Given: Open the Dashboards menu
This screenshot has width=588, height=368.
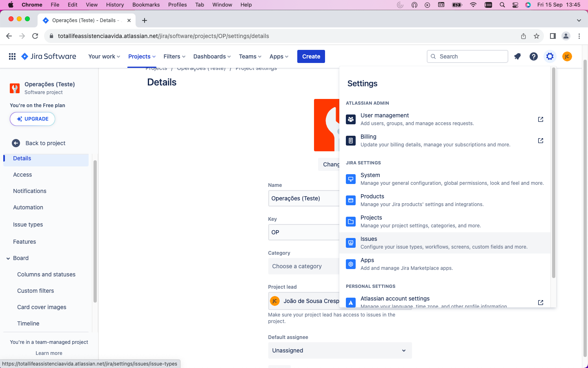Looking at the screenshot, I should [212, 56].
